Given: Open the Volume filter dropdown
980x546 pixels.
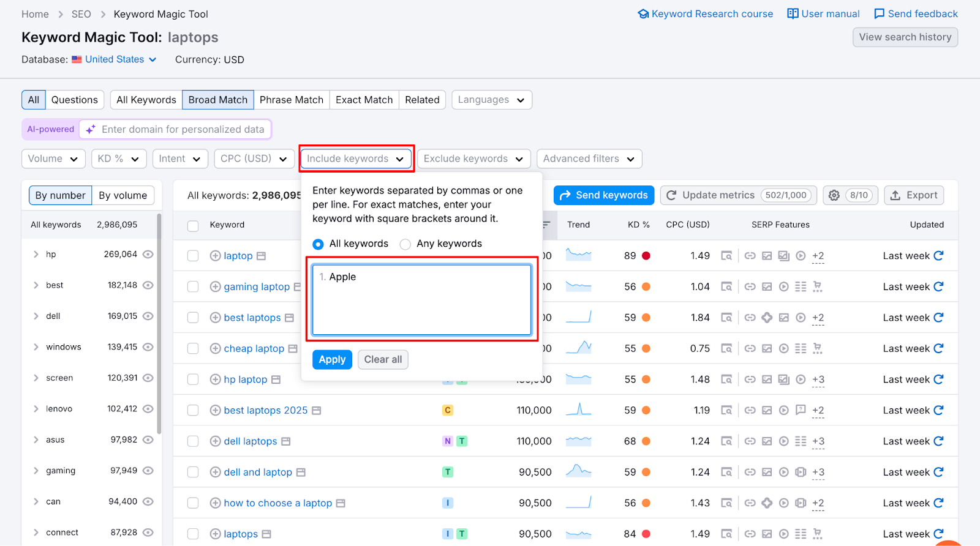Looking at the screenshot, I should pyautogui.click(x=53, y=159).
